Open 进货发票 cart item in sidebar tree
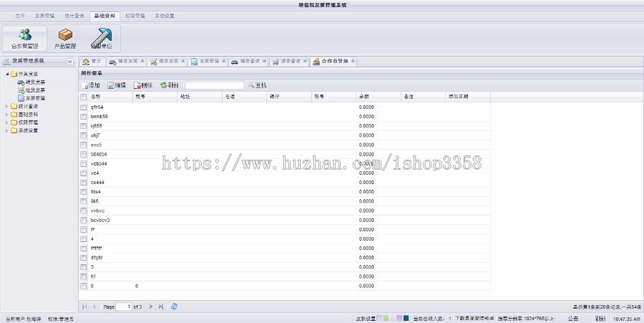This screenshot has width=644, height=323. [31, 90]
